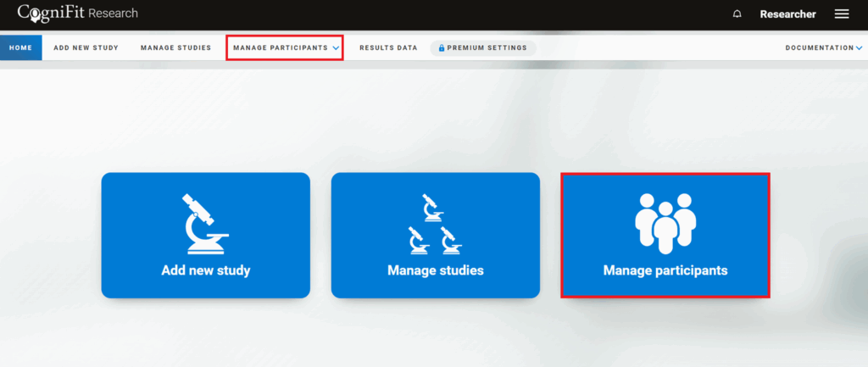Click the Researcher account name
Viewport: 868px width, 367px height.
(x=787, y=14)
